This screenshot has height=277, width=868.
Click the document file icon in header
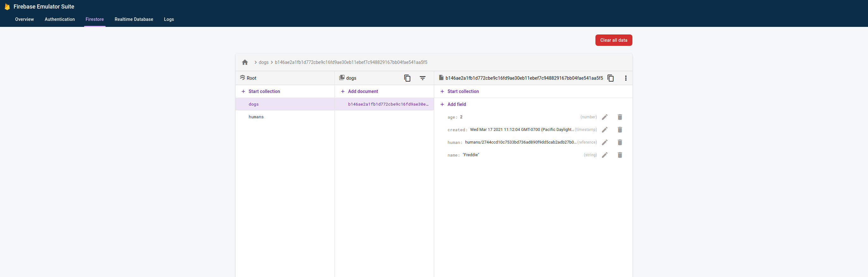coord(441,78)
